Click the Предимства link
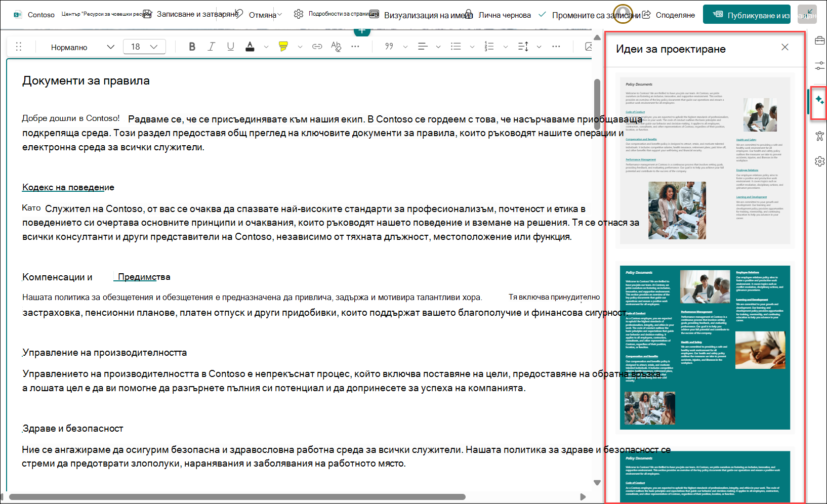The height and width of the screenshot is (504, 827). pyautogui.click(x=144, y=277)
